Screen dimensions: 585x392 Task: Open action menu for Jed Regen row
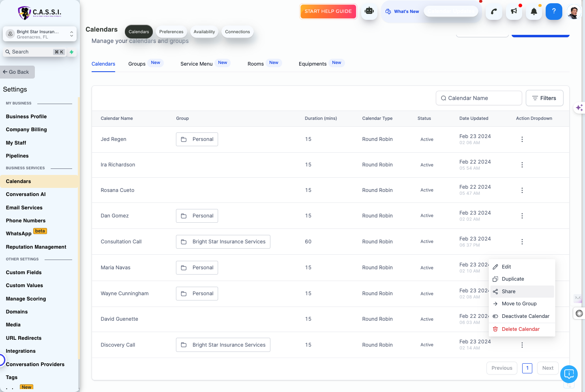[x=522, y=139]
